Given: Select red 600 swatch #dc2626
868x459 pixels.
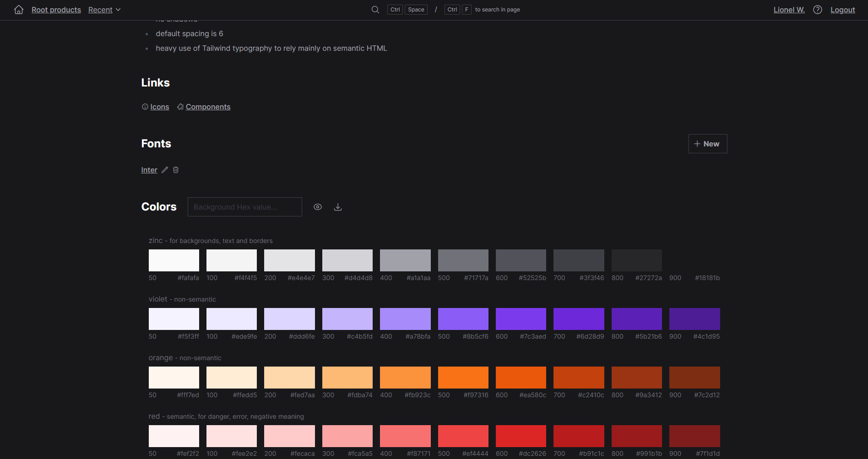Looking at the screenshot, I should 521,436.
